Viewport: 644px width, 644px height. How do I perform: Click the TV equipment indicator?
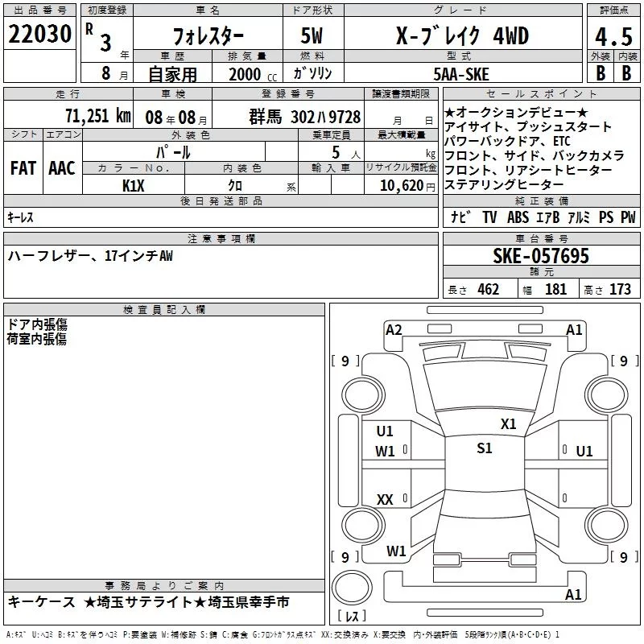[489, 217]
